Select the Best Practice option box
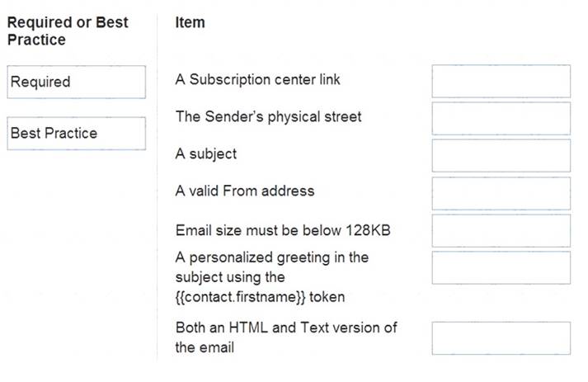 pyautogui.click(x=76, y=133)
